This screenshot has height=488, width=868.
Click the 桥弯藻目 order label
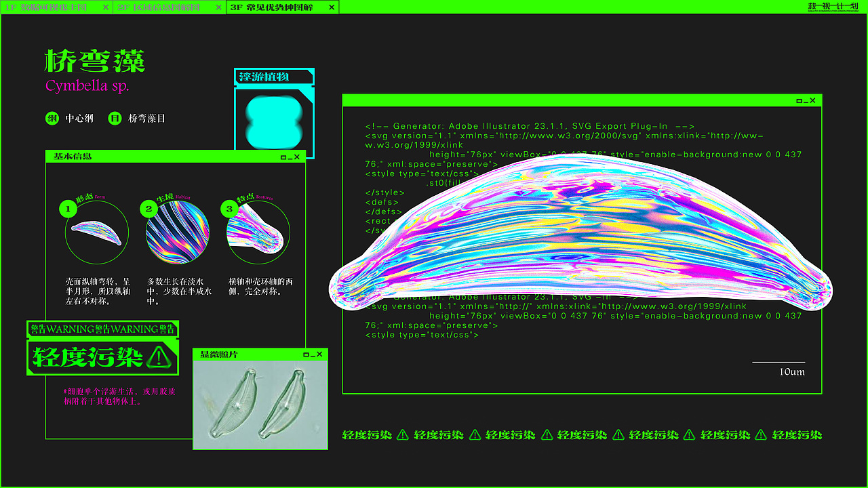[147, 119]
